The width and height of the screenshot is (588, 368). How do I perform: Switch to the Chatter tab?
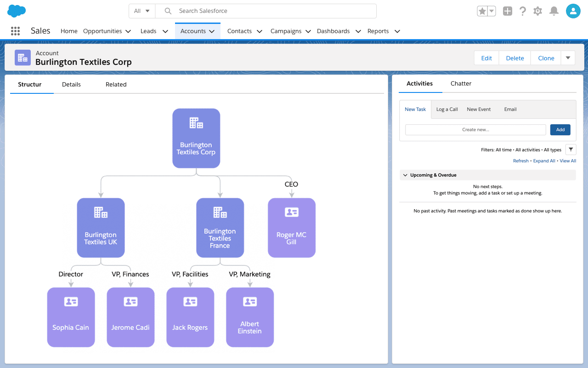pos(461,84)
